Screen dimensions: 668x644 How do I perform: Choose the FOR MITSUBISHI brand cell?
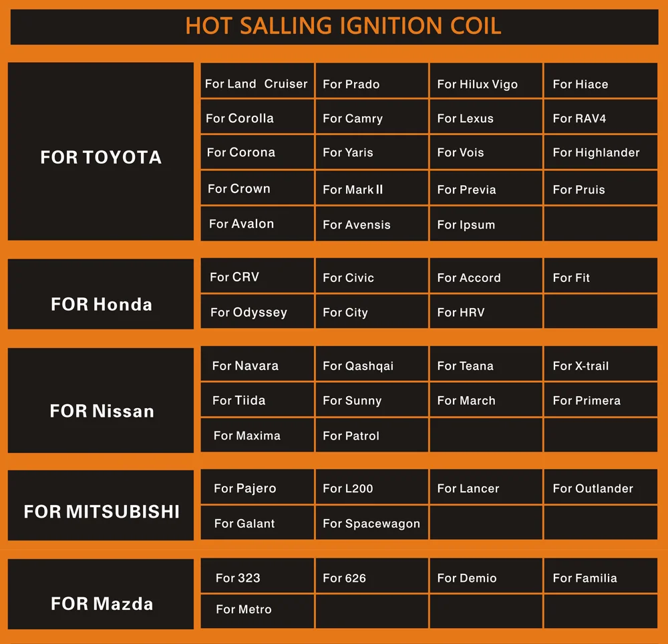pyautogui.click(x=101, y=512)
